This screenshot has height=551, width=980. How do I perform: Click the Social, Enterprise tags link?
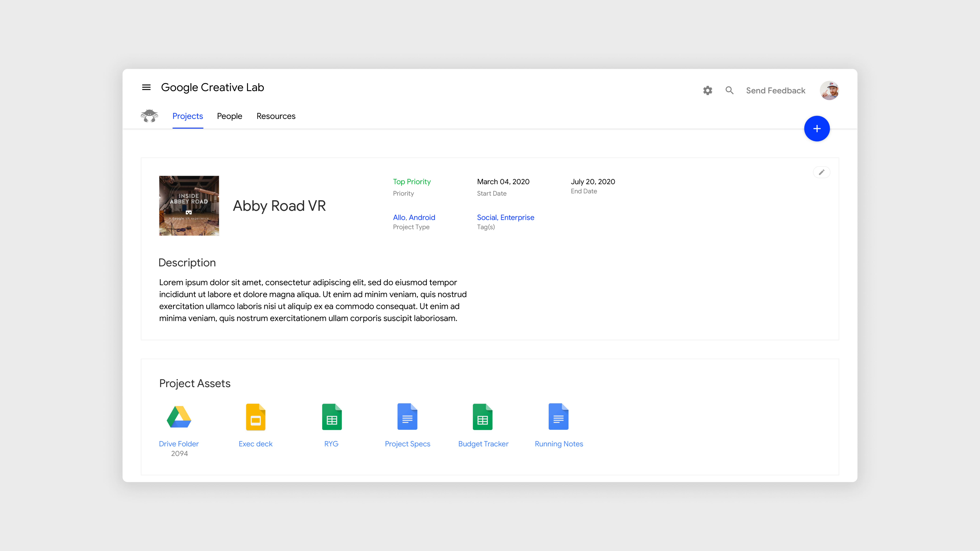(x=505, y=218)
